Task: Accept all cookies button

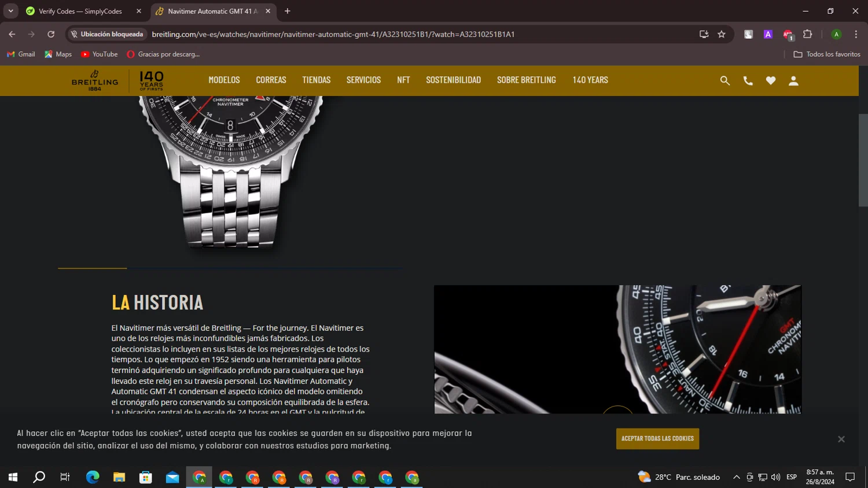Action: [657, 439]
